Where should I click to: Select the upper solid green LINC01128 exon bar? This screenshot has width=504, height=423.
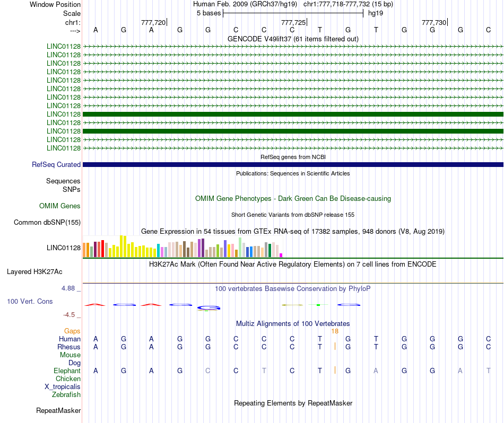[x=293, y=114]
